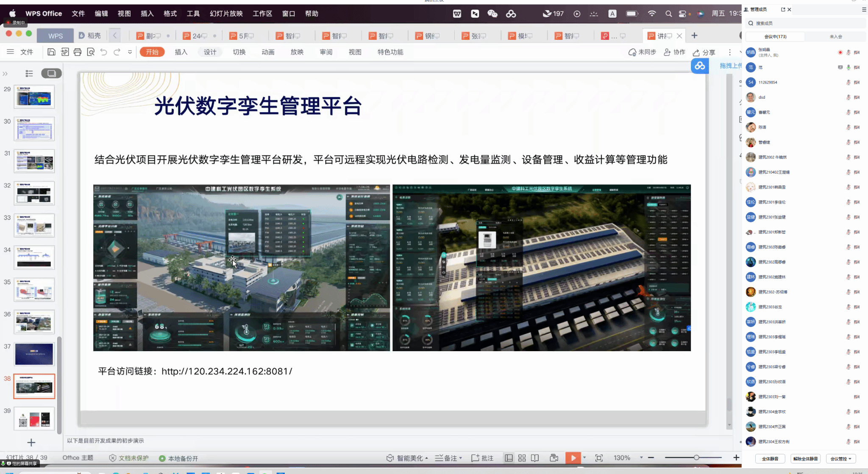Image resolution: width=868 pixels, height=474 pixels.
Task: Toggle outline view in slide panel
Action: coord(29,73)
